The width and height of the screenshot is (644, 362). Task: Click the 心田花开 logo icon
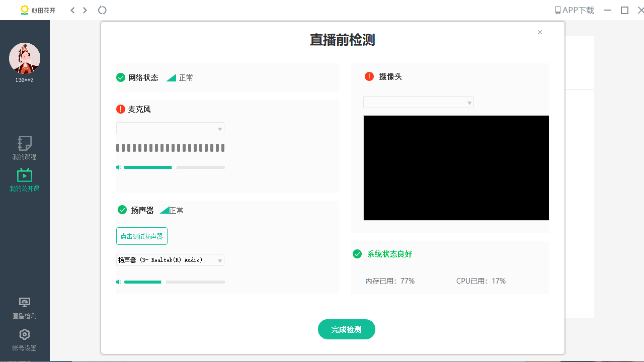(x=25, y=10)
